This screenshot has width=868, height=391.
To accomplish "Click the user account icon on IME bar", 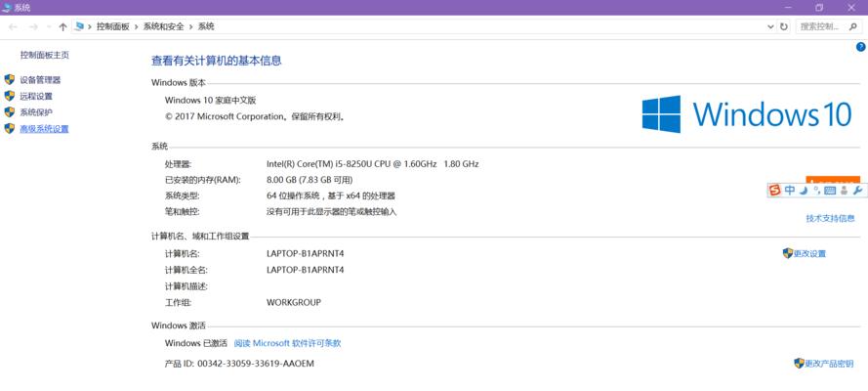I will (x=844, y=191).
